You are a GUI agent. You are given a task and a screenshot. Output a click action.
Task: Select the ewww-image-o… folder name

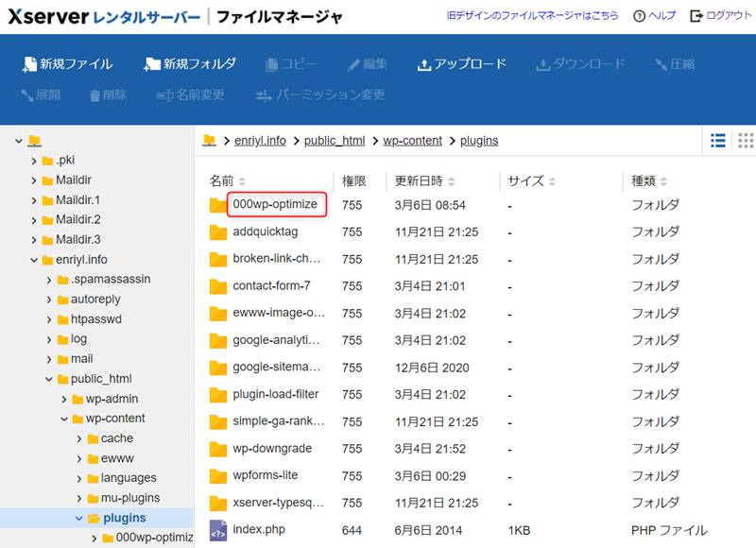tap(279, 313)
